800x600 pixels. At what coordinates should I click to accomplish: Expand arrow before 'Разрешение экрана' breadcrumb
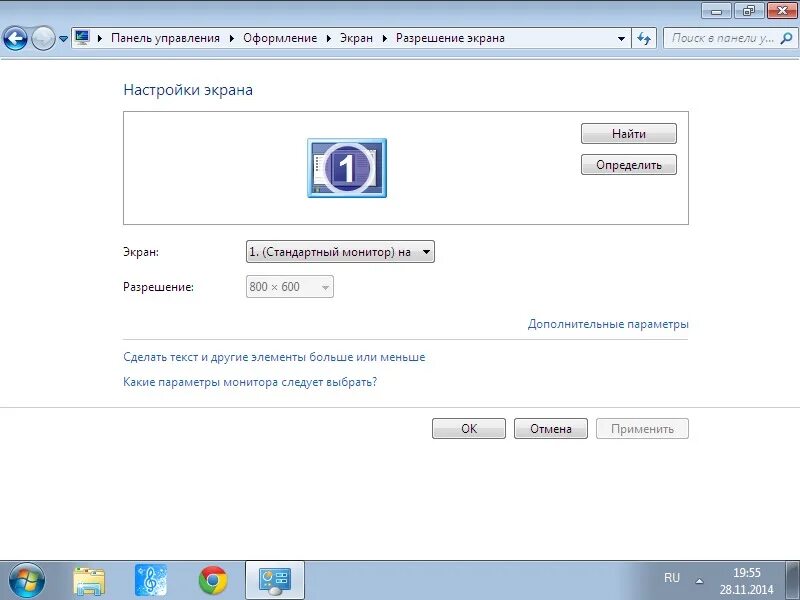pyautogui.click(x=385, y=38)
